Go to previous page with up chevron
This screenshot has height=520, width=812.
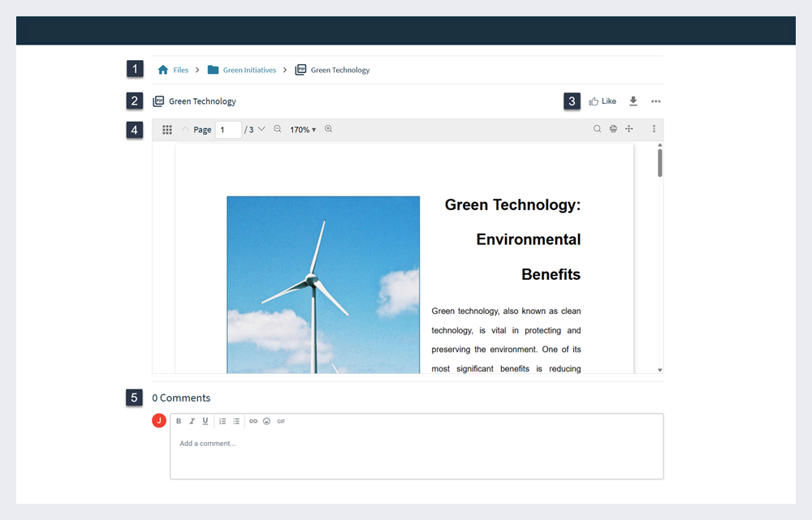pos(185,129)
